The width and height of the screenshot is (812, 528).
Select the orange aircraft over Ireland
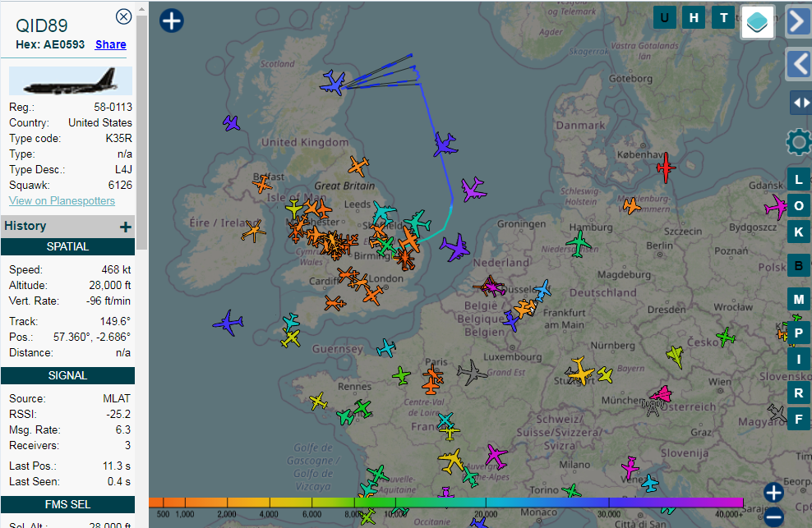pos(253,231)
